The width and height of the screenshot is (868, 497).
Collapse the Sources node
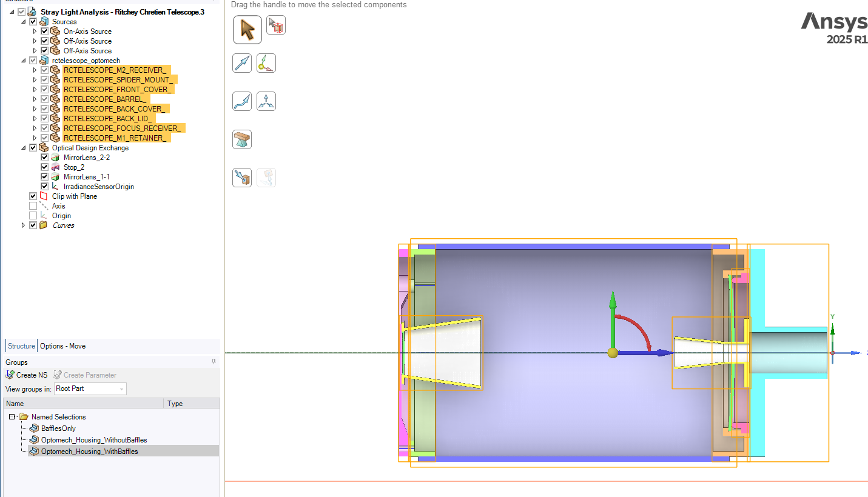coord(24,22)
